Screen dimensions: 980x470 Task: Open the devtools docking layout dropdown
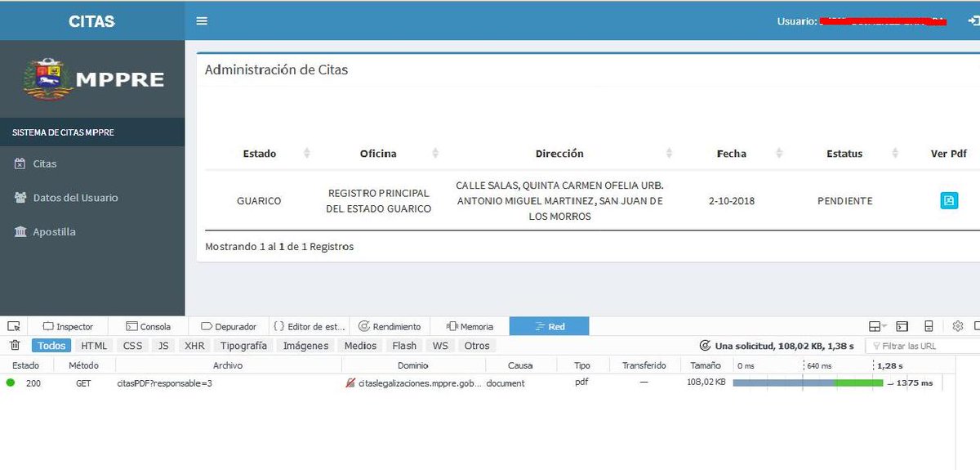(x=878, y=326)
